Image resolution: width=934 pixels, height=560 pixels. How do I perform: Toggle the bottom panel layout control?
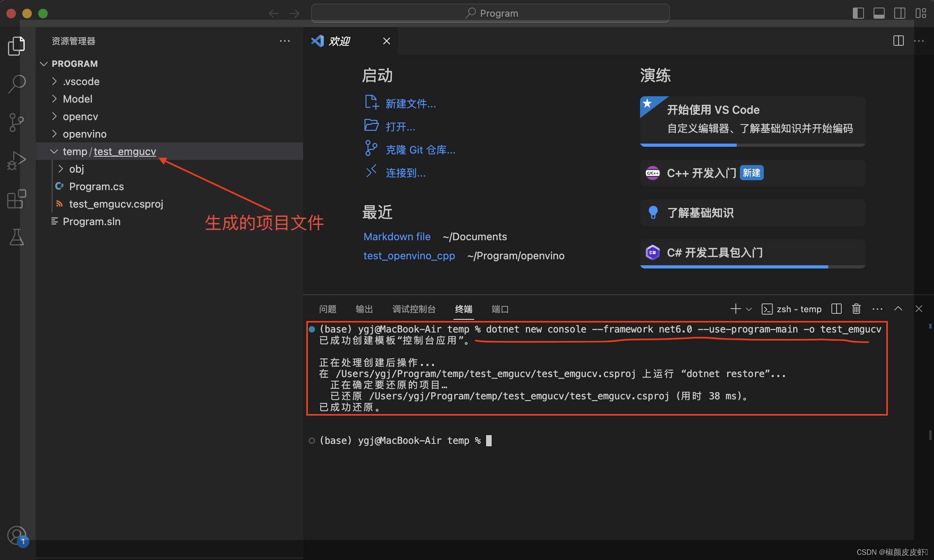tap(879, 13)
